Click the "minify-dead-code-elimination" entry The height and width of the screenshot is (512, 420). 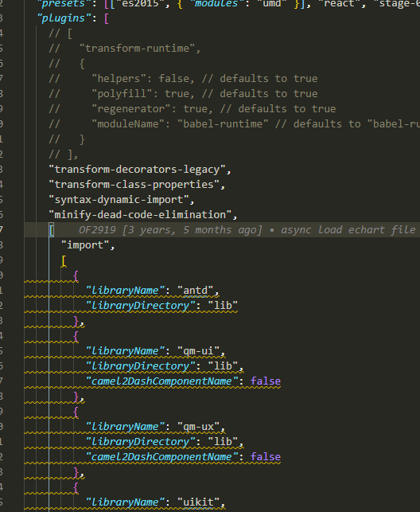click(x=140, y=214)
